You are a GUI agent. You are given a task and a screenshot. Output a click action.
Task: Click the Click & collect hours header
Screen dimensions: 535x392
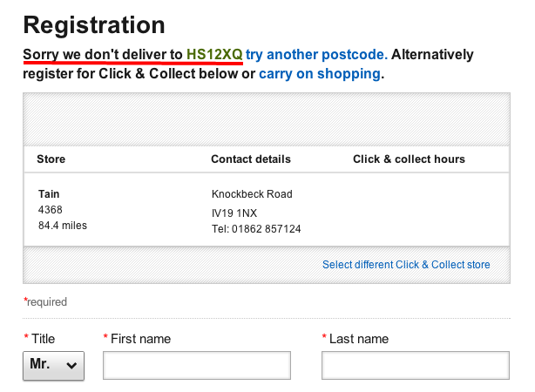tap(409, 159)
